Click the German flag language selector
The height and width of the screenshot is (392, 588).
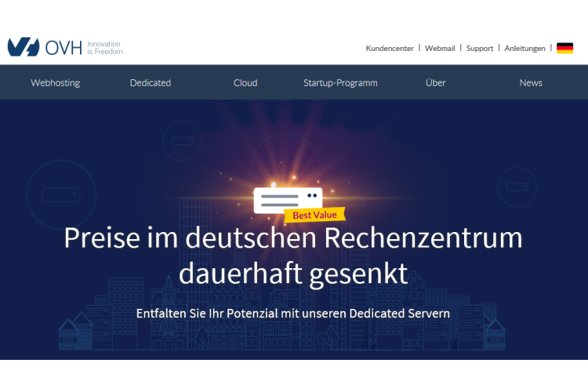click(564, 49)
